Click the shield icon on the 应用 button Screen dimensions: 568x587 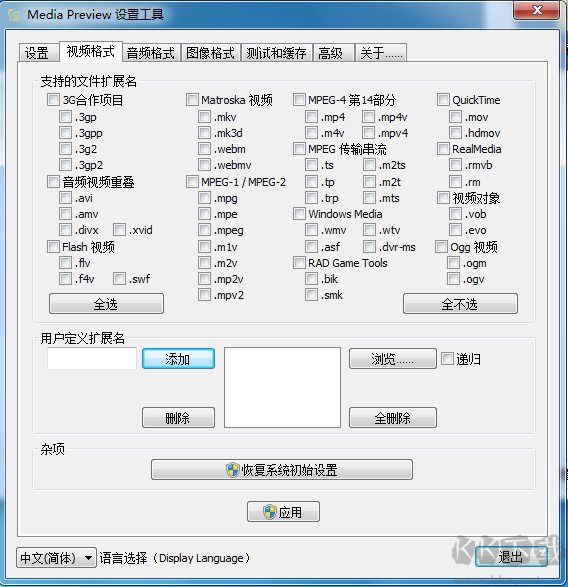tap(270, 512)
